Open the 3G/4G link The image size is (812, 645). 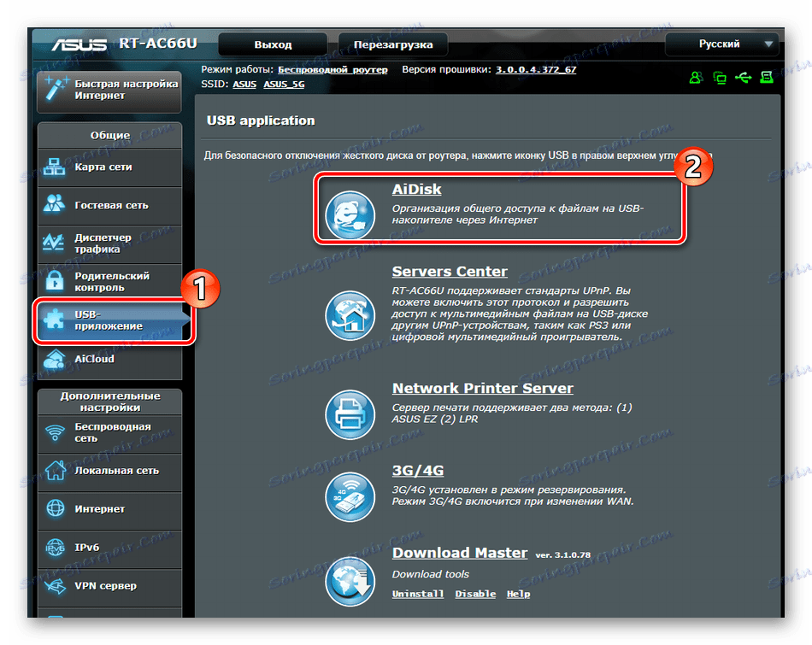(418, 471)
